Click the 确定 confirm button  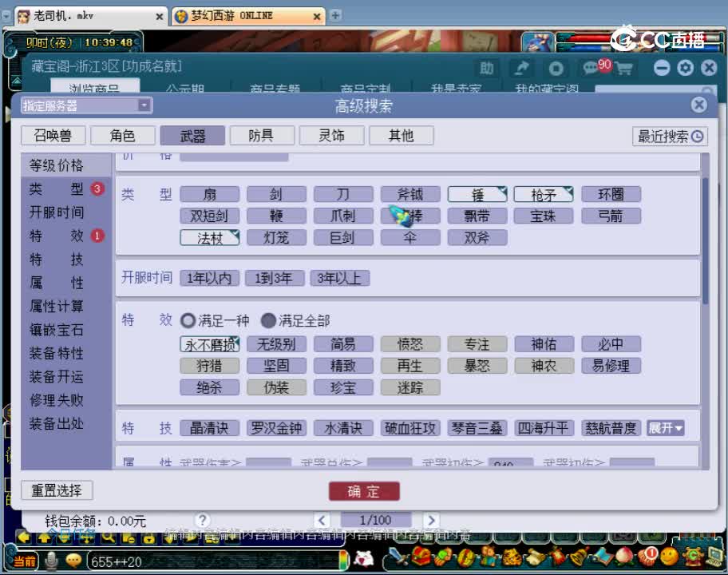click(x=364, y=491)
